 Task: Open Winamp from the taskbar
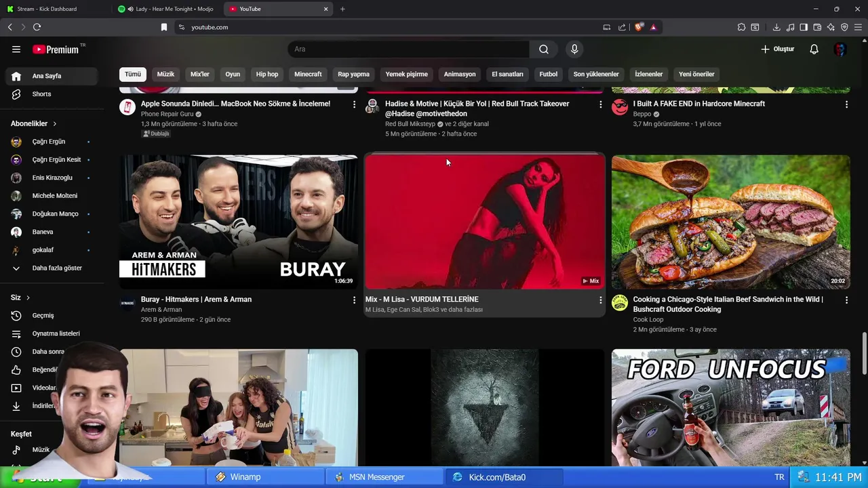(x=267, y=477)
